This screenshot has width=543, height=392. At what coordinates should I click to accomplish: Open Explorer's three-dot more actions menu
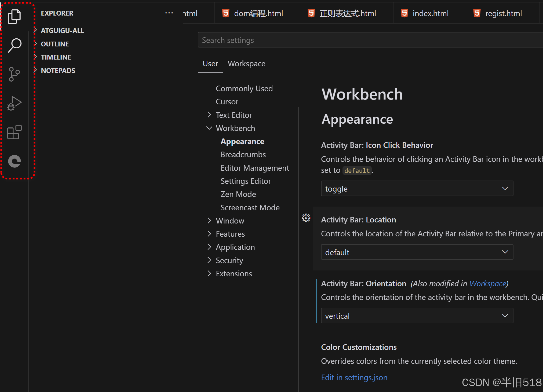pyautogui.click(x=169, y=13)
